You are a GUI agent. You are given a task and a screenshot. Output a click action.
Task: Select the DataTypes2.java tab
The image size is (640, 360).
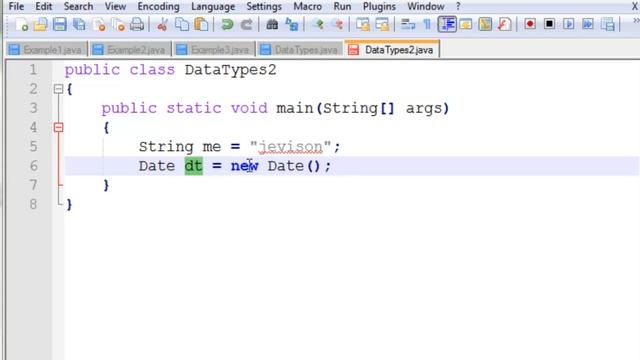pos(392,49)
